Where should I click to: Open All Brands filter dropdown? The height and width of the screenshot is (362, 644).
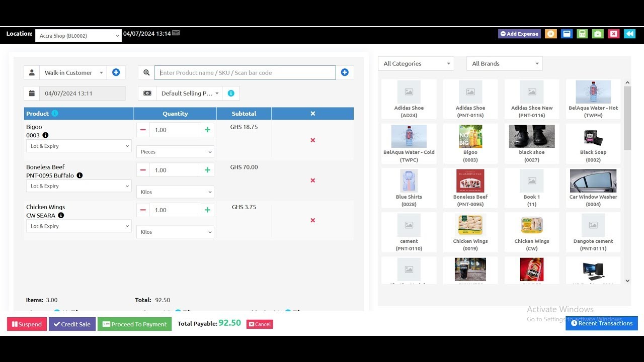point(505,63)
